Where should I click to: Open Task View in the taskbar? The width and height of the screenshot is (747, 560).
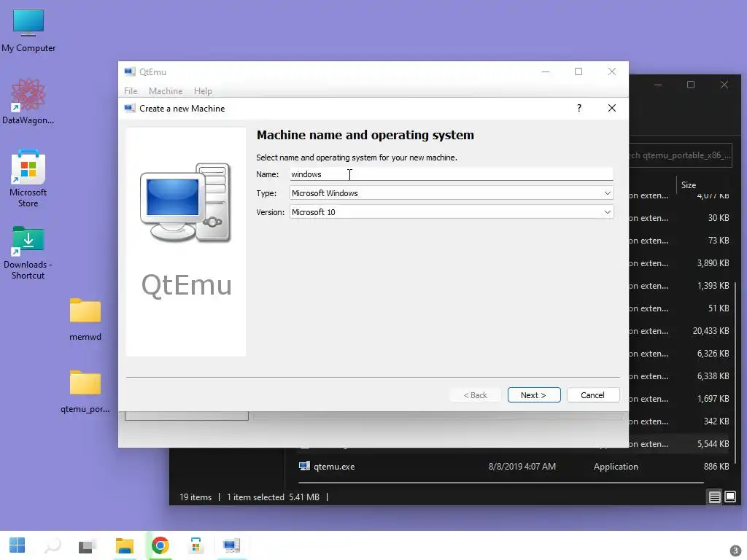88,545
